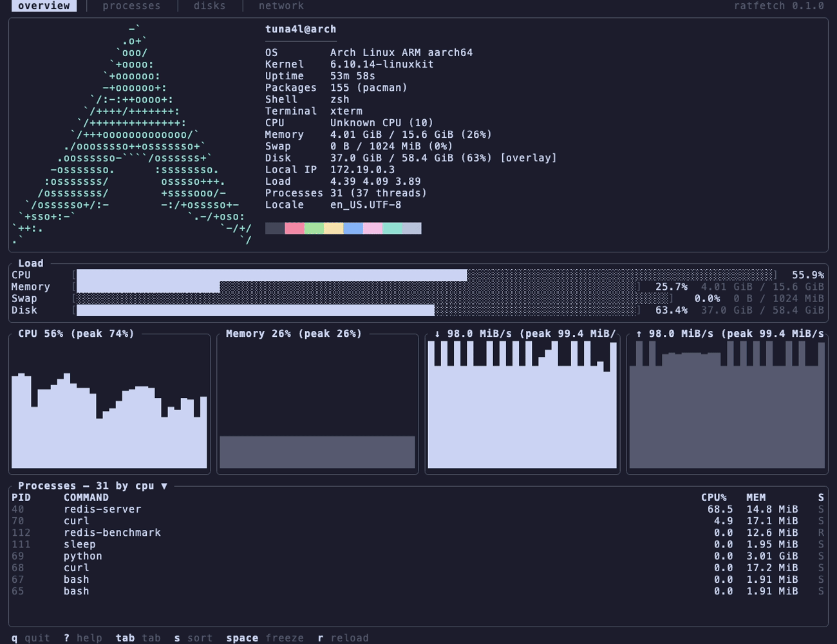Viewport: 837px width, 644px height.
Task: Select the python process row
Action: point(418,556)
